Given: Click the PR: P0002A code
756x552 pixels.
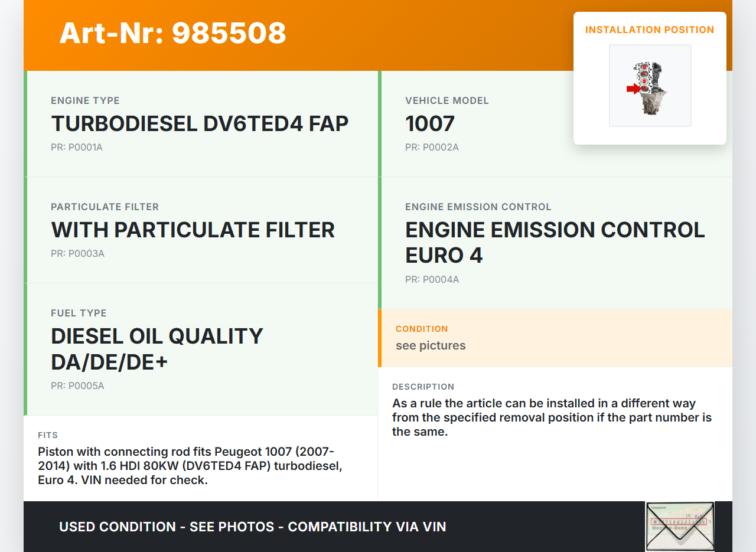Looking at the screenshot, I should tap(432, 147).
